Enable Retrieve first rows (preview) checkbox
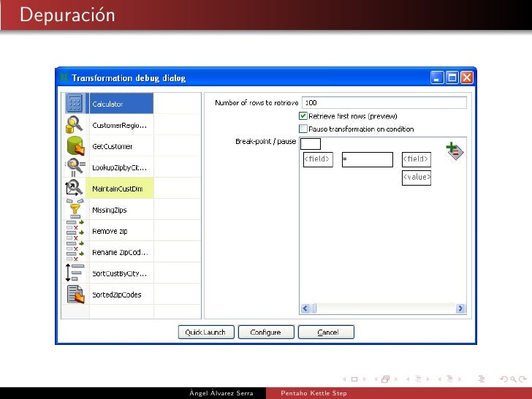Image resolution: width=532 pixels, height=399 pixels. (303, 116)
